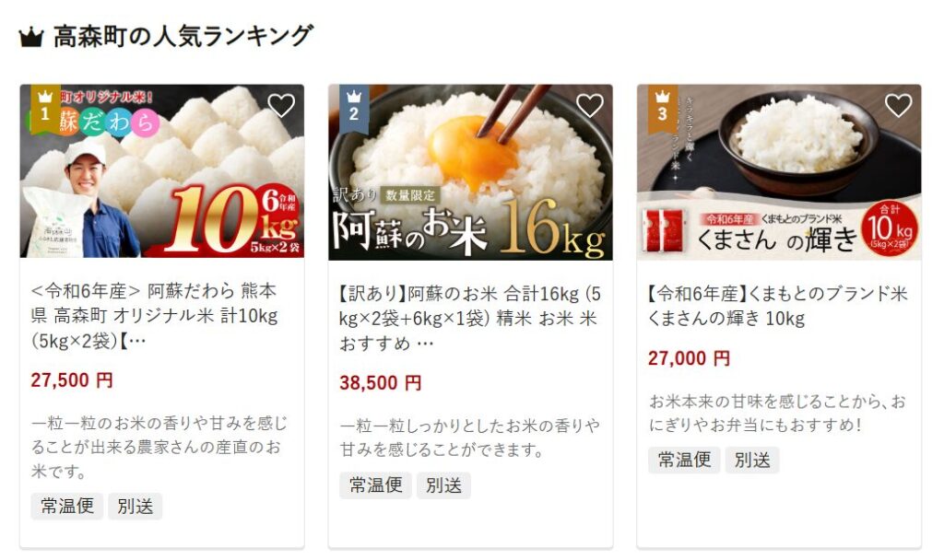Click the rank 3 crown badge

tap(662, 107)
